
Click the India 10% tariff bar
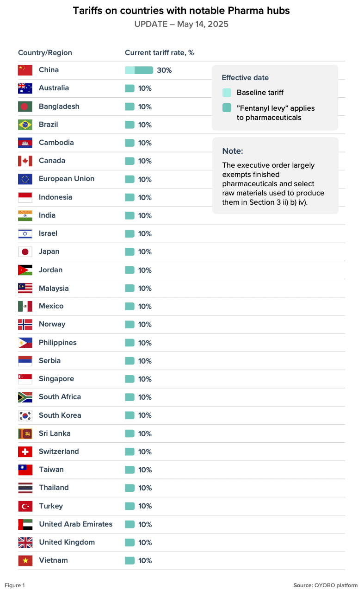130,215
